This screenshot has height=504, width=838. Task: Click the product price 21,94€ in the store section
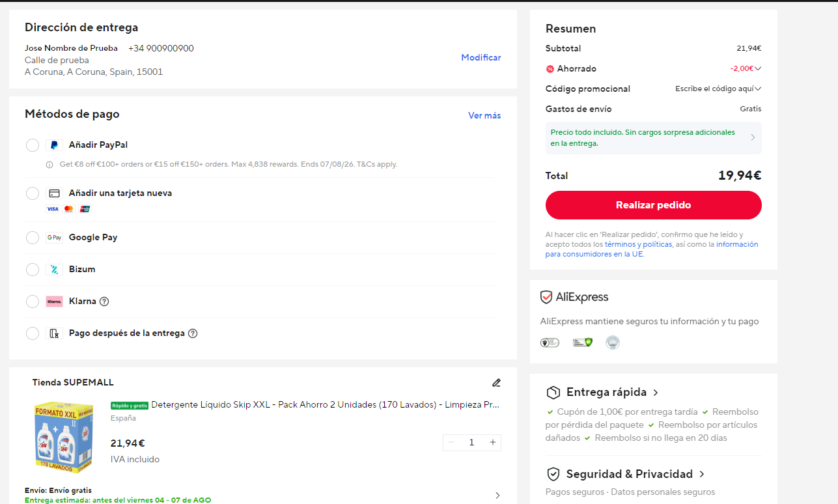128,443
